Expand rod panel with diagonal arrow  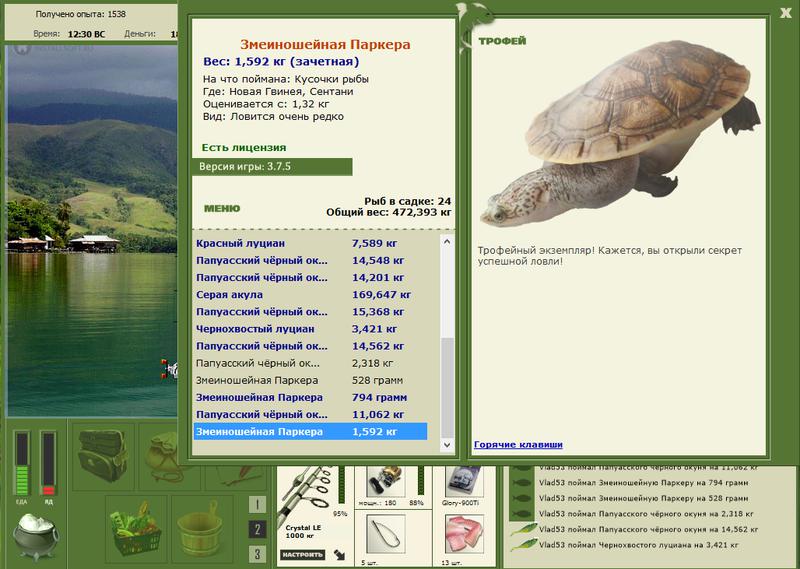(x=339, y=554)
